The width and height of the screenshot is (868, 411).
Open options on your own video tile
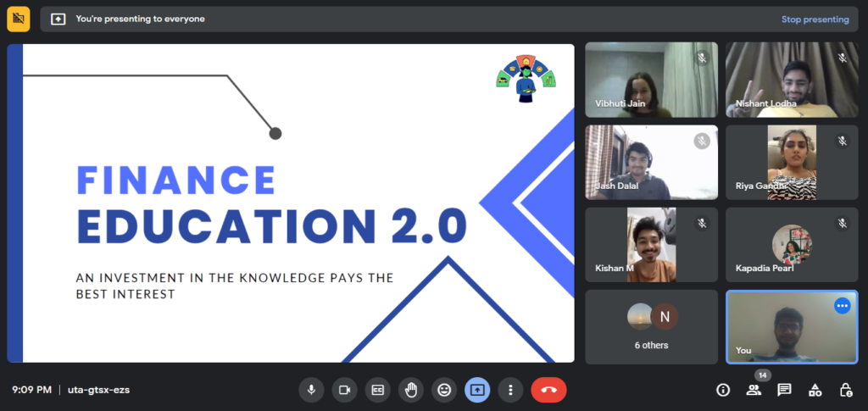tap(842, 306)
